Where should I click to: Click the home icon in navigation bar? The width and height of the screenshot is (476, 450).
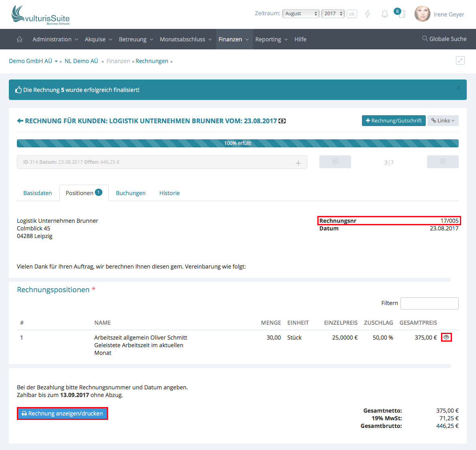click(19, 39)
